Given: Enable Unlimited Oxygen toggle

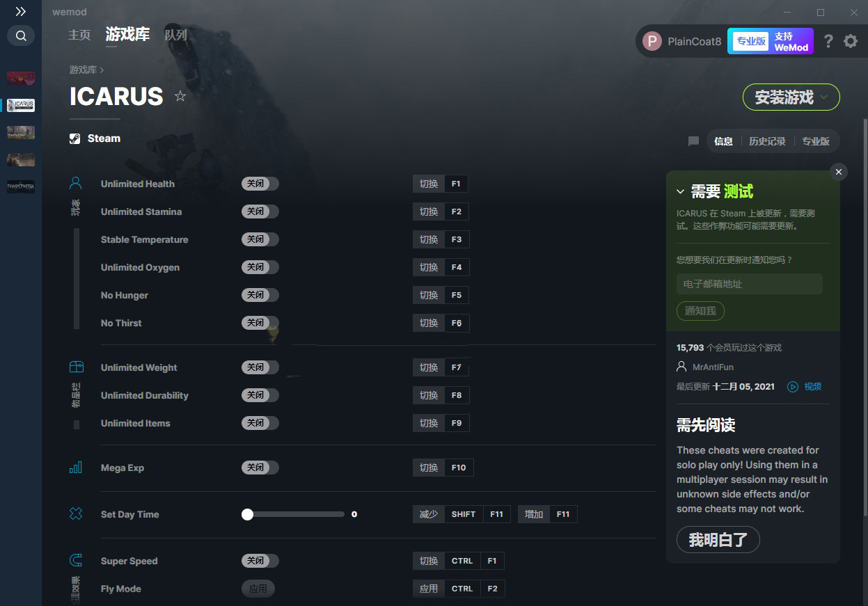Looking at the screenshot, I should tap(260, 267).
